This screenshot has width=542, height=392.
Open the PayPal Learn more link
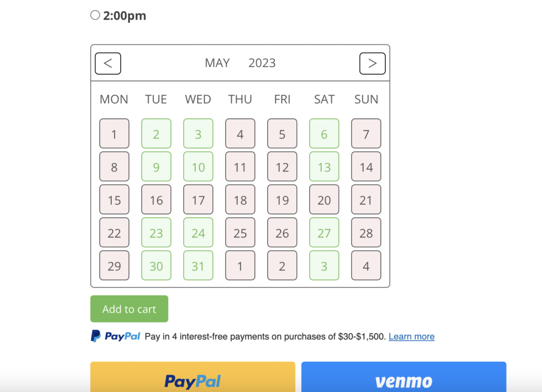411,336
